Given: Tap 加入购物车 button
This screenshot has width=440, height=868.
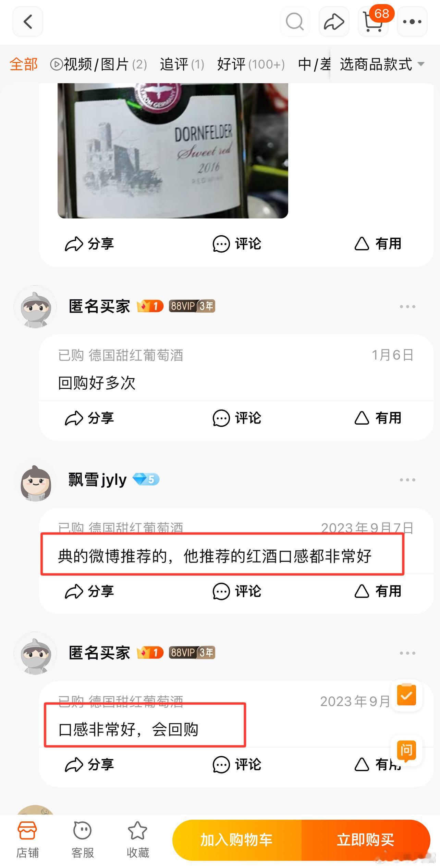Looking at the screenshot, I should coord(237,840).
